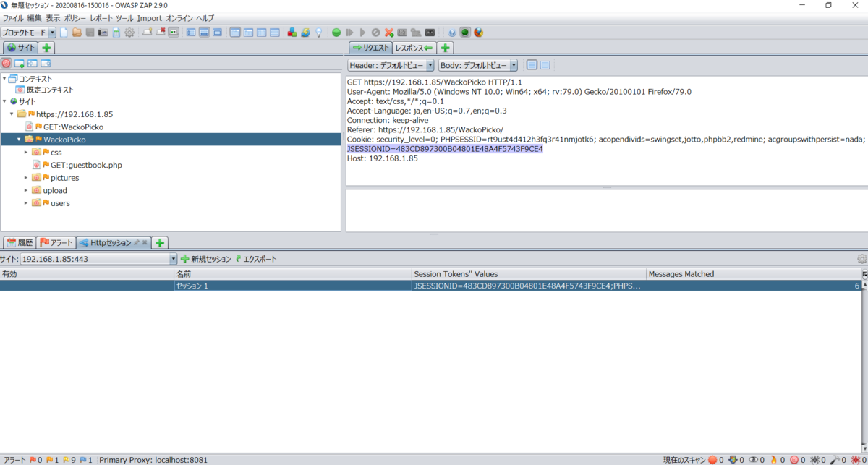Switch to the アラート tab
This screenshot has height=465, width=868.
tap(56, 242)
